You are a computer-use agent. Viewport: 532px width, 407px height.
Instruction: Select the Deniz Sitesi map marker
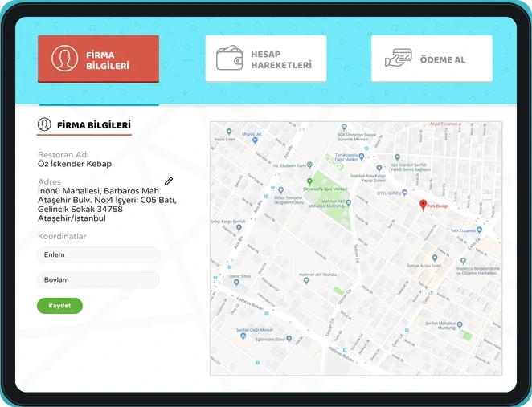(x=236, y=283)
